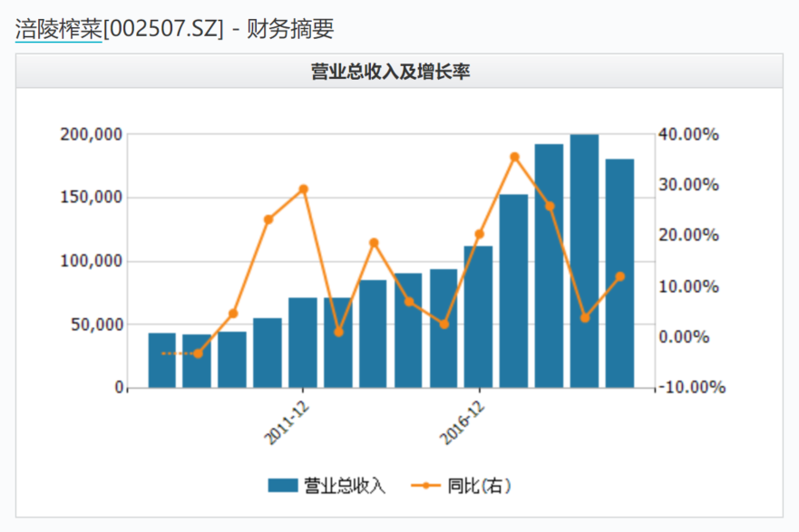The height and width of the screenshot is (532, 799).
Task: Click the [002507.SZ] stock code text
Action: click(163, 28)
